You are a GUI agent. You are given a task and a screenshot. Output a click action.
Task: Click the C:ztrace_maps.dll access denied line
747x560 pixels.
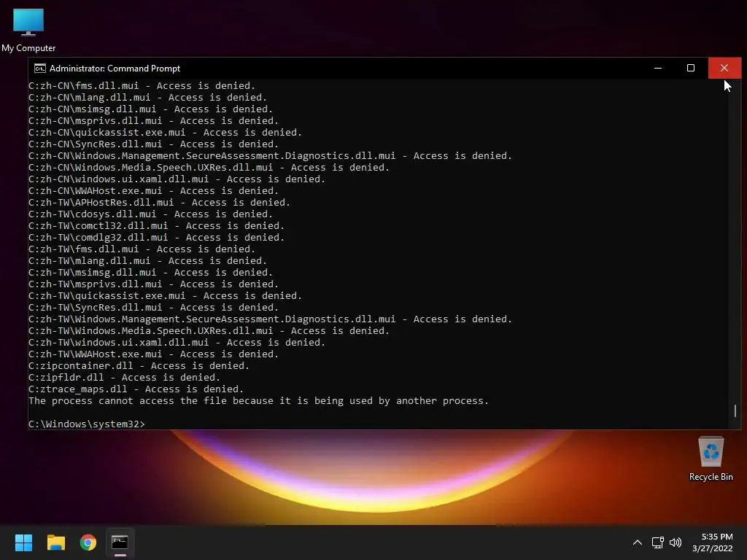tap(136, 389)
